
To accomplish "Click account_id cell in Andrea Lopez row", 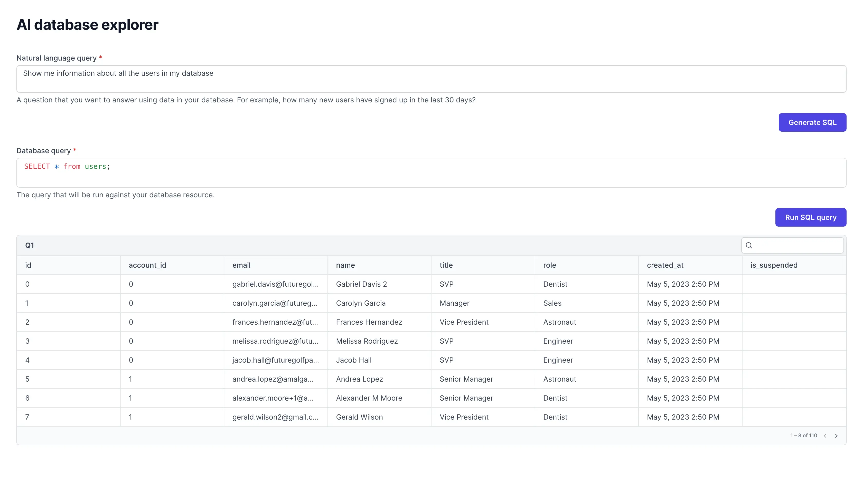I will (x=172, y=379).
